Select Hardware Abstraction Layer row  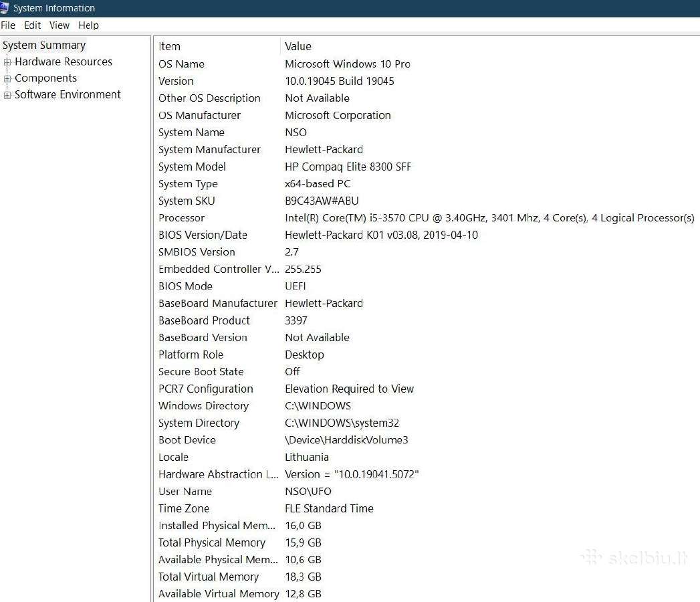tap(219, 474)
